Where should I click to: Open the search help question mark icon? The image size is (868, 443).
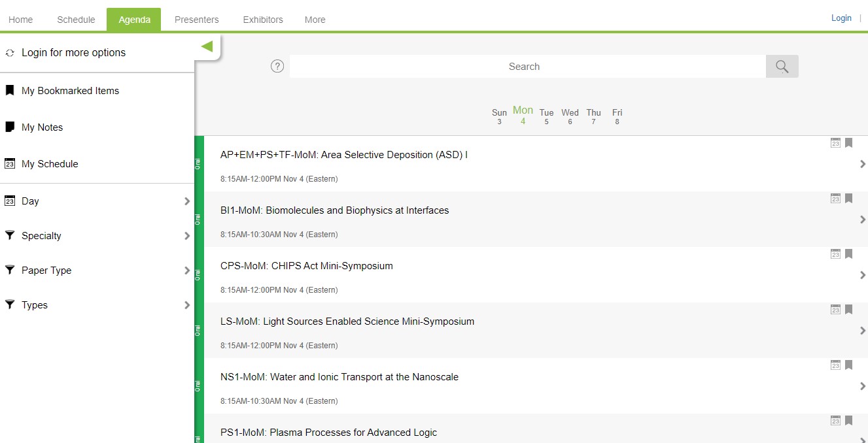(x=277, y=66)
